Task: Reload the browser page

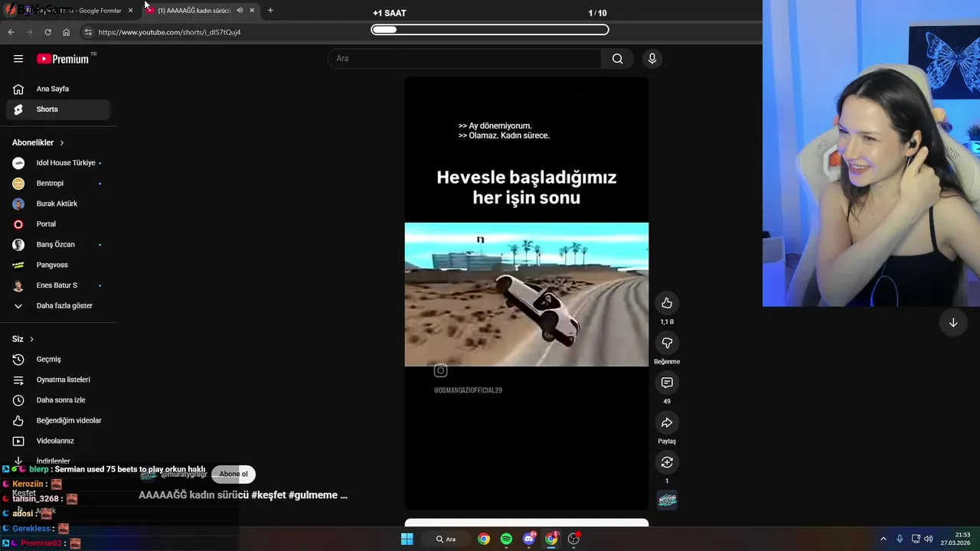Action: [x=47, y=32]
